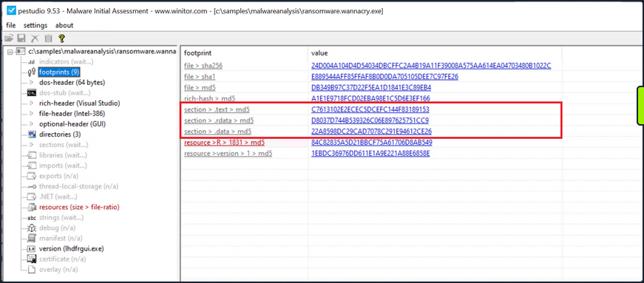Click the clipboard copy toolbar icon
The width and height of the screenshot is (644, 283).
[x=49, y=38]
